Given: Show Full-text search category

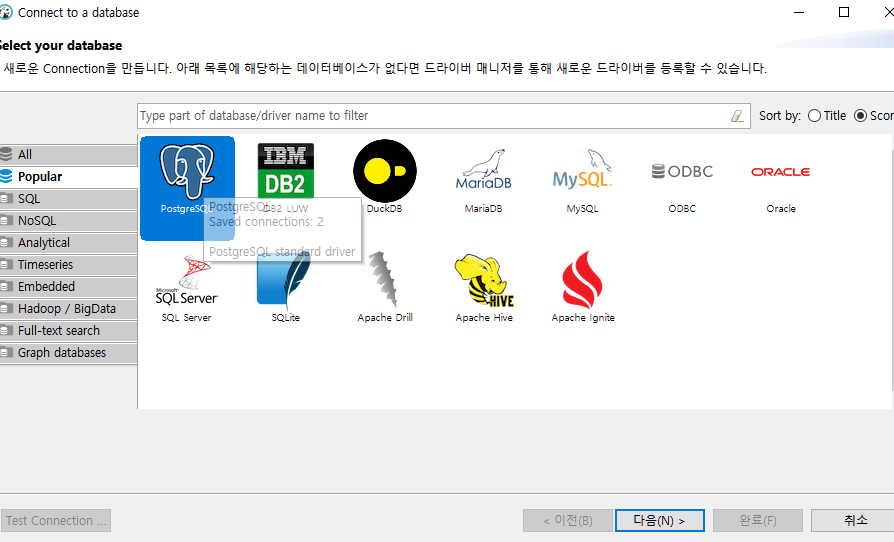Looking at the screenshot, I should tap(68, 331).
